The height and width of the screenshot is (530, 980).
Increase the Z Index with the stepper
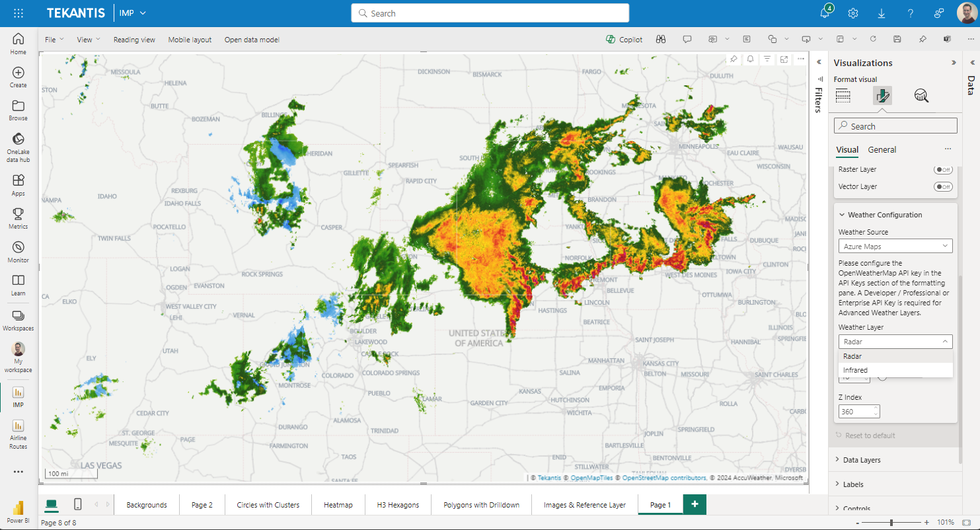875,408
